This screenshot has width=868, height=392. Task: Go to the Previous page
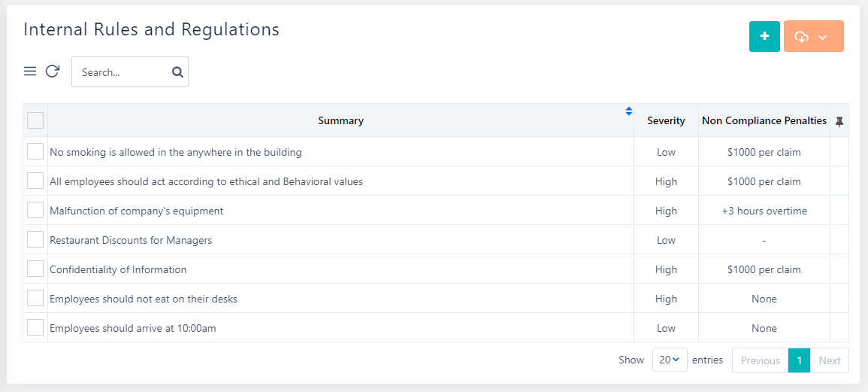(760, 360)
